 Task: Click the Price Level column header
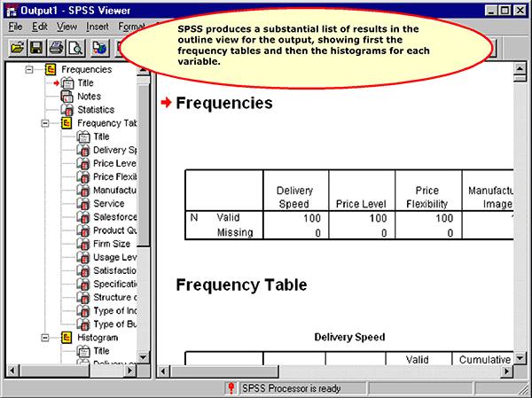click(361, 204)
